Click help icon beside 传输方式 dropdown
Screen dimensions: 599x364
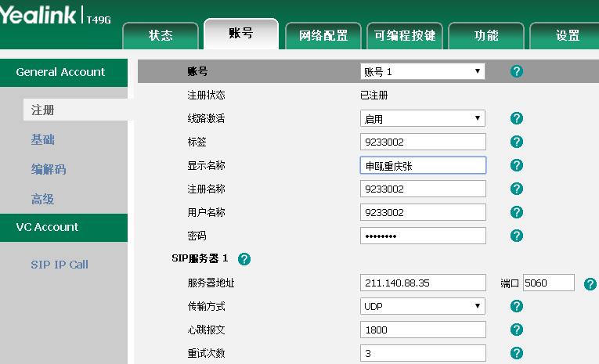[x=516, y=307]
